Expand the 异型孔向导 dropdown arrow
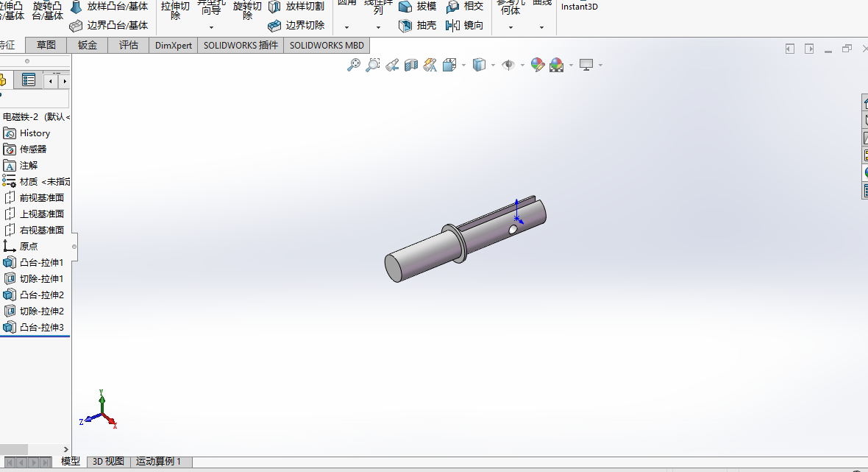Viewport: 868px width, 472px height. (211, 28)
